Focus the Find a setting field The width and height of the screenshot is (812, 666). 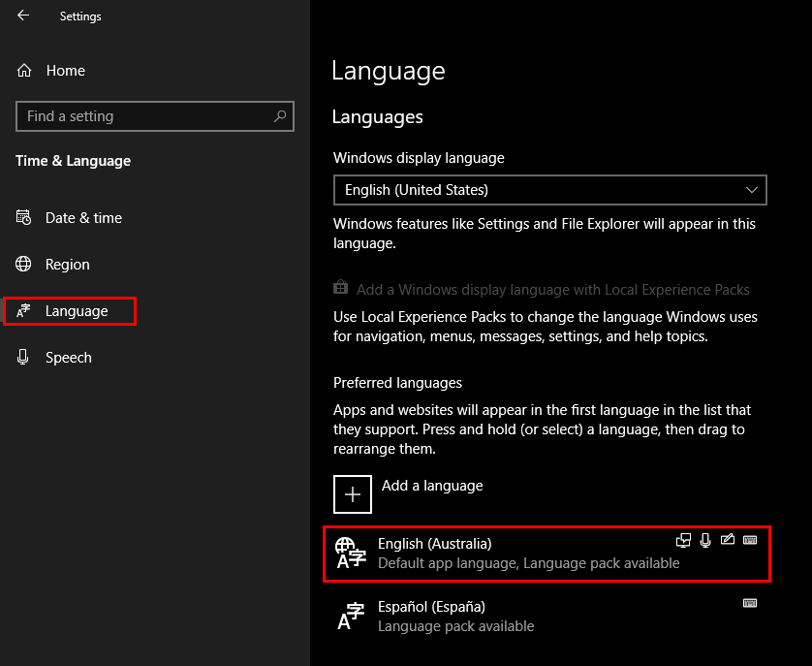tap(155, 116)
